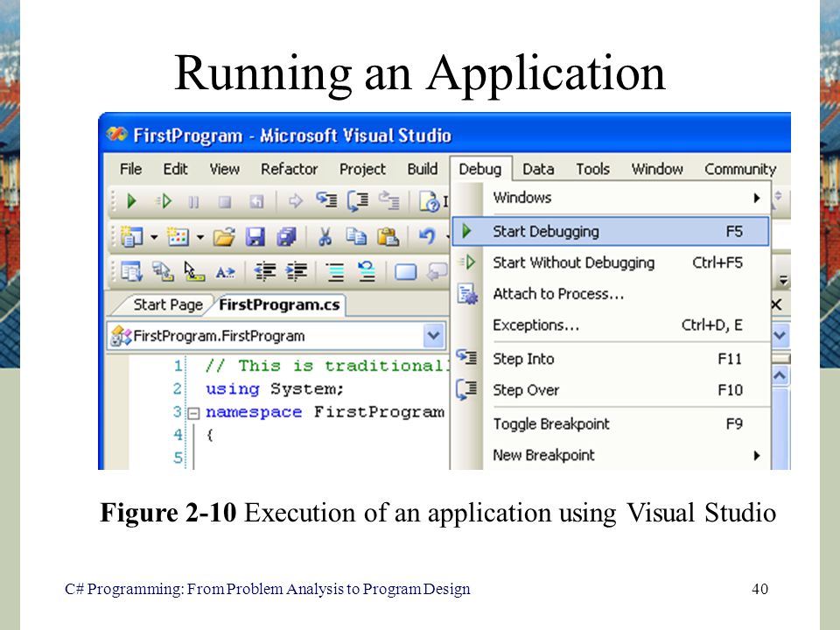The height and width of the screenshot is (630, 840).
Task: Click the Toggle Bookmark rectangle icon
Action: pos(405,272)
